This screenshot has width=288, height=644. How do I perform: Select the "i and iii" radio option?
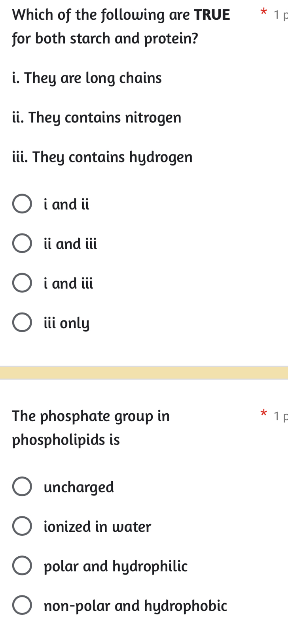coord(23,282)
